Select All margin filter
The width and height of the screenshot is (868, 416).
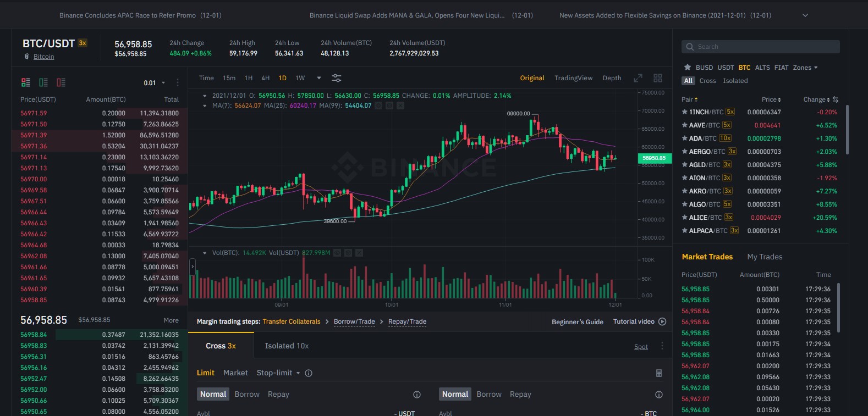click(x=688, y=81)
